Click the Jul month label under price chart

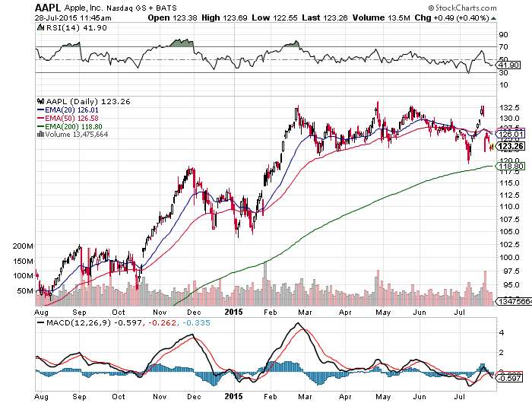(x=460, y=313)
